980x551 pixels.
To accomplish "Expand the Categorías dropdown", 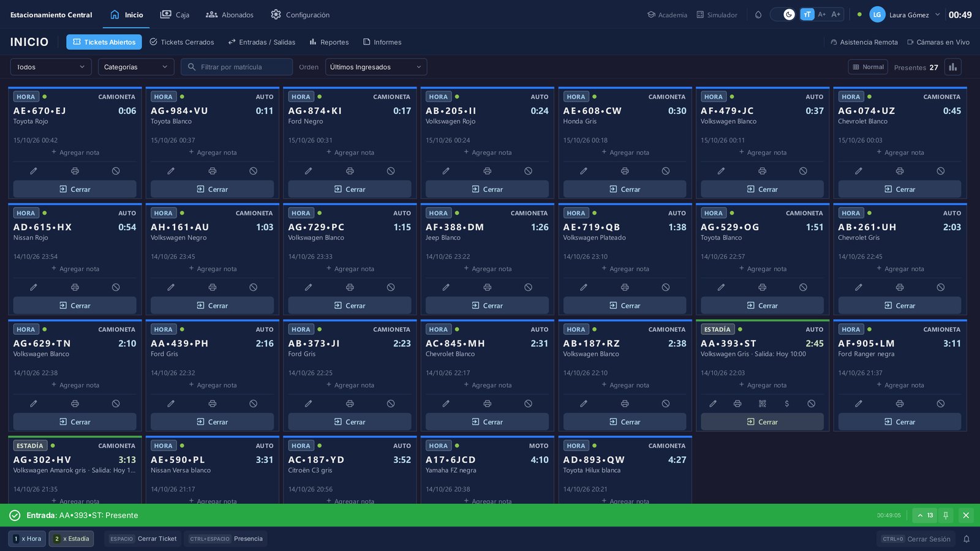I will [136, 67].
